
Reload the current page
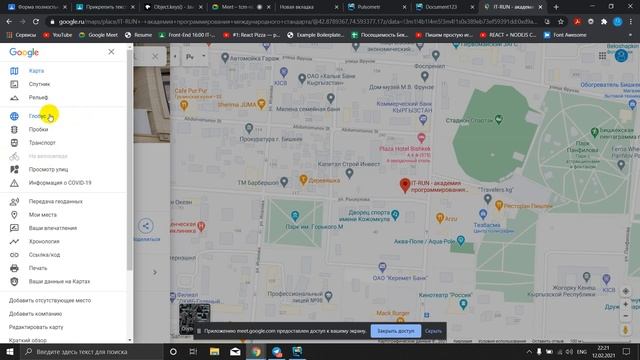[x=36, y=22]
